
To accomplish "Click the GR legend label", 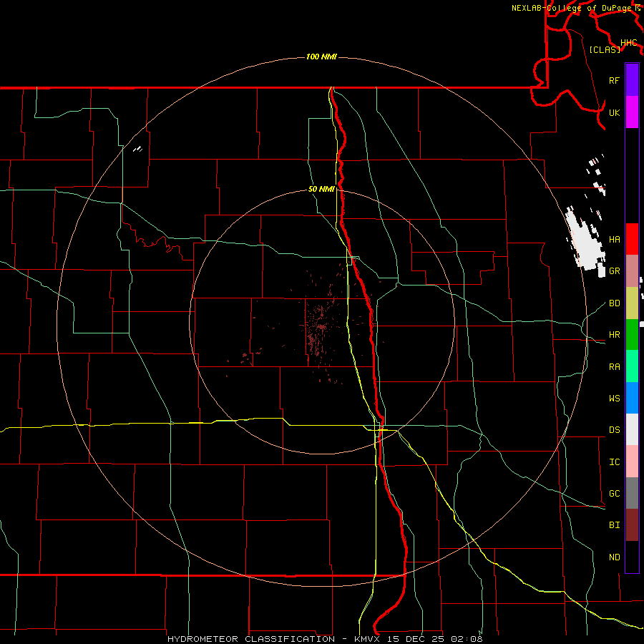I will pyautogui.click(x=614, y=271).
